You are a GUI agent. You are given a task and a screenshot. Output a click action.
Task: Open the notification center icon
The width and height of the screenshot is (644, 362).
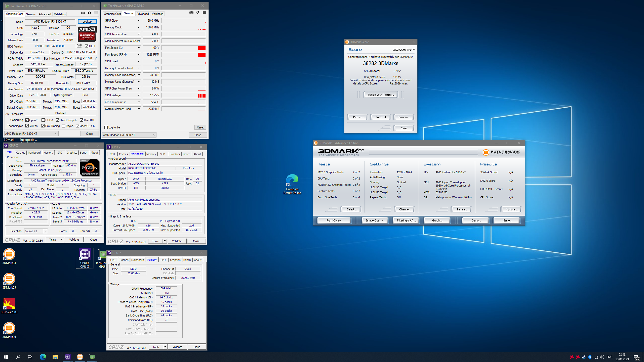(636, 357)
